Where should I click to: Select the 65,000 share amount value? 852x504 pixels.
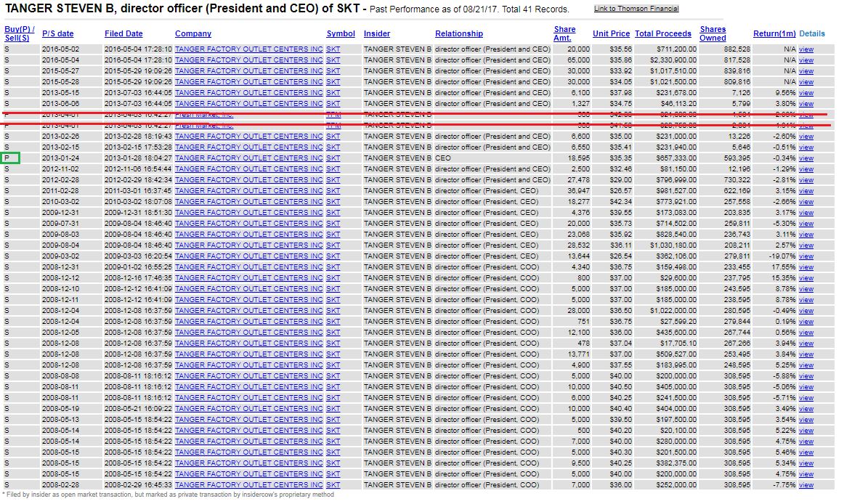[x=578, y=60]
